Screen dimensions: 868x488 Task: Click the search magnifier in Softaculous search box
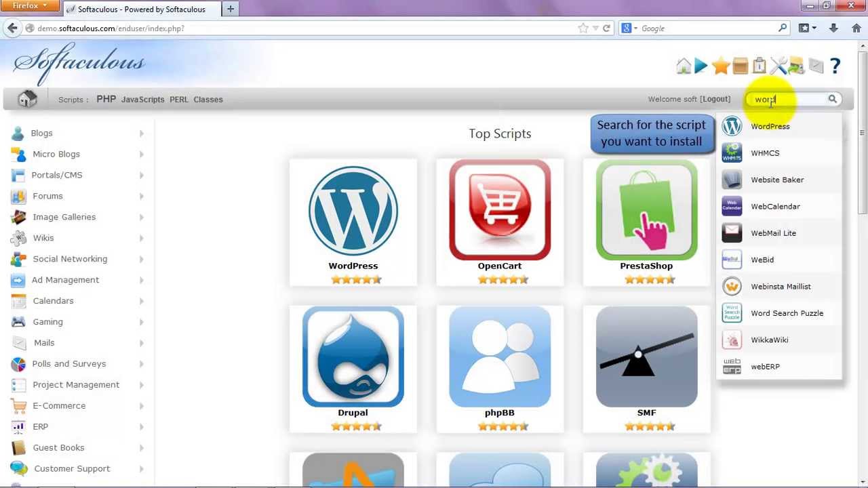point(832,99)
